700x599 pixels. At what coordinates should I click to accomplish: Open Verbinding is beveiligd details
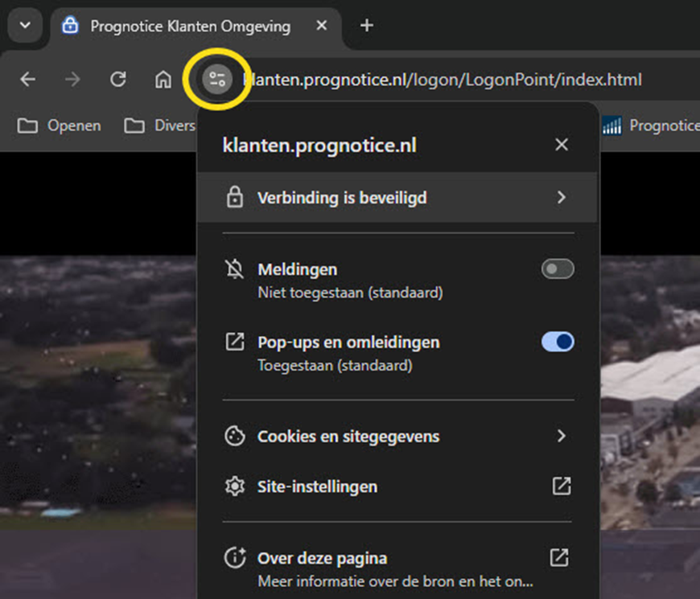coord(397,197)
